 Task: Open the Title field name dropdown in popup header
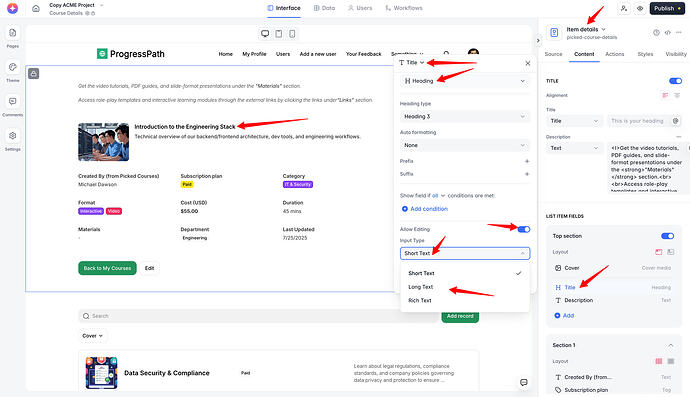pyautogui.click(x=412, y=62)
